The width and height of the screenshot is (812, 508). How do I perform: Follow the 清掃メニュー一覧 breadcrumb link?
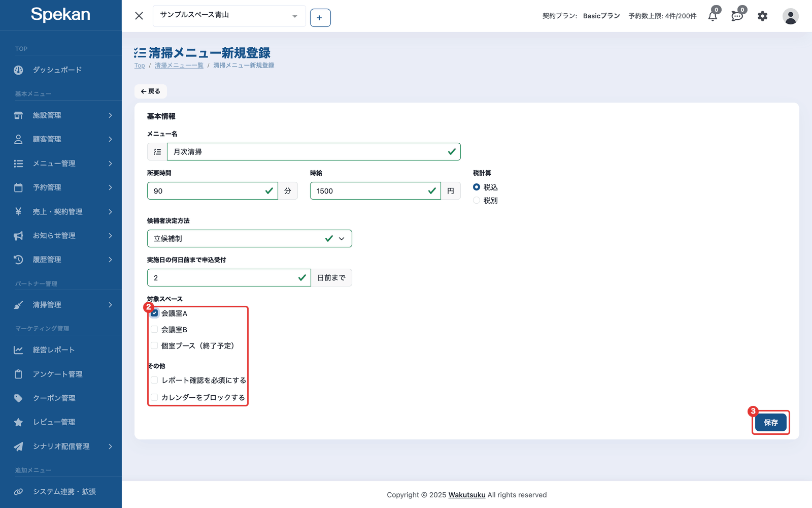coord(179,66)
